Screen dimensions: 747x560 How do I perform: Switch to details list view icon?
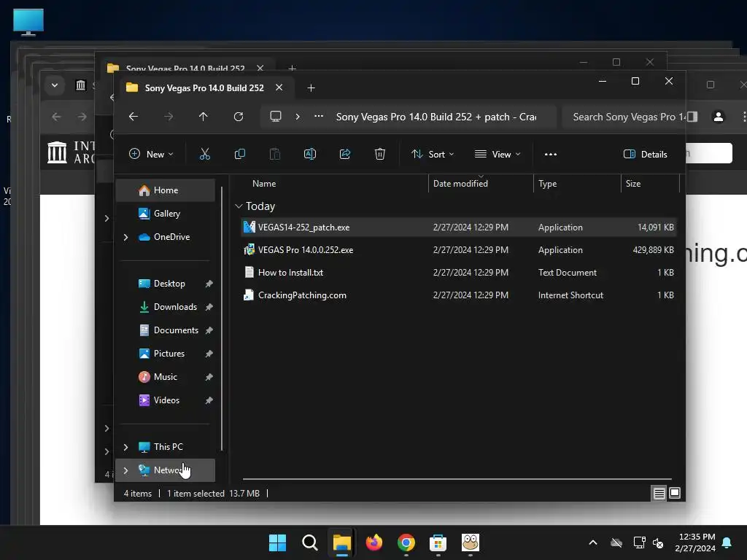(659, 494)
